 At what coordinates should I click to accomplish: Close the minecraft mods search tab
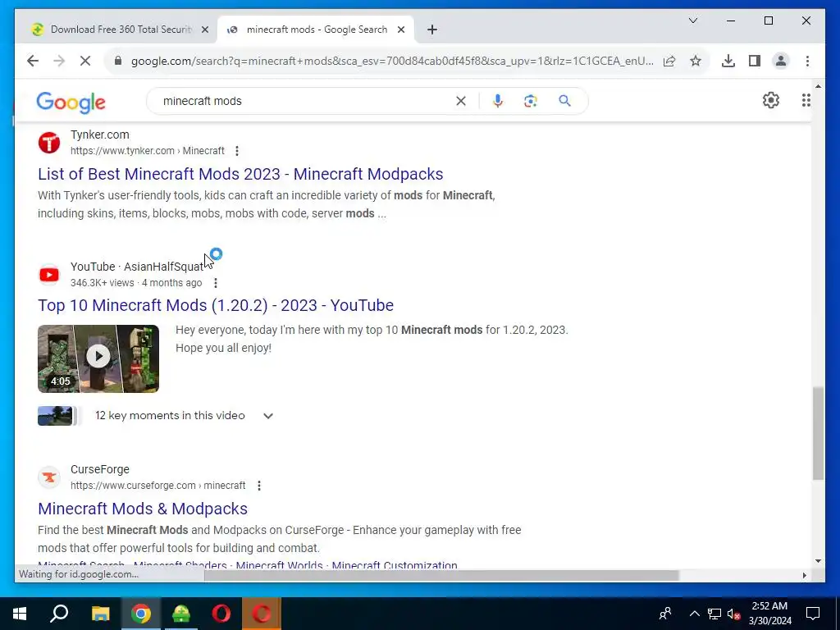[x=400, y=30]
